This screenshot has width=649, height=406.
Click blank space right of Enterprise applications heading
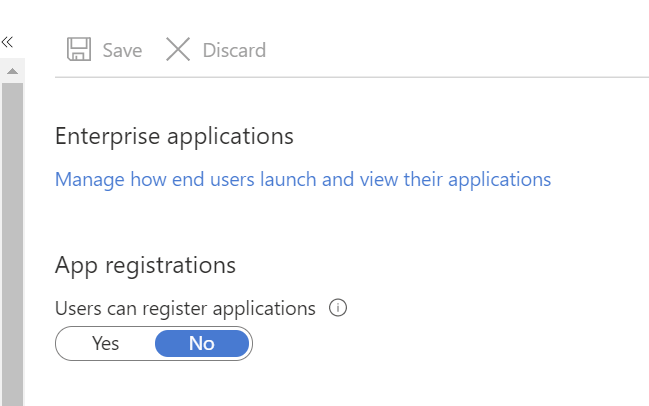coord(450,136)
